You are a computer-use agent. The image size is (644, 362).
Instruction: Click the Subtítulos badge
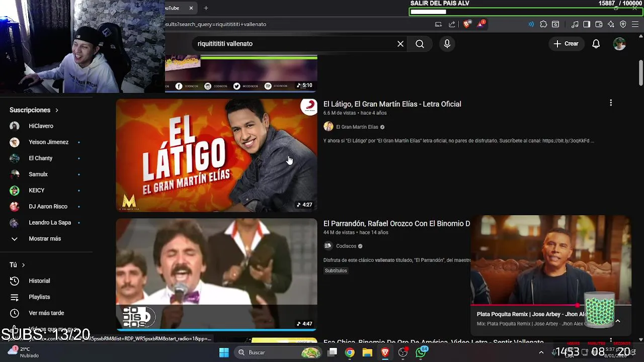(336, 271)
